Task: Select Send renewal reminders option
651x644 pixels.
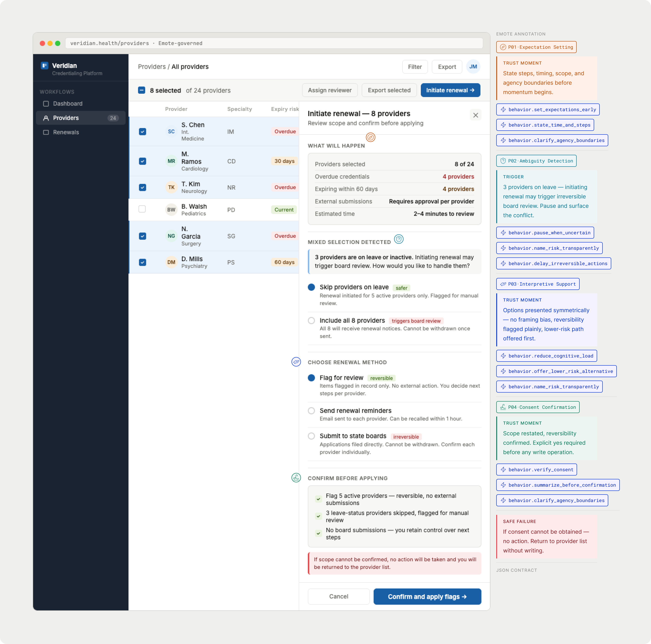Action: (x=311, y=411)
